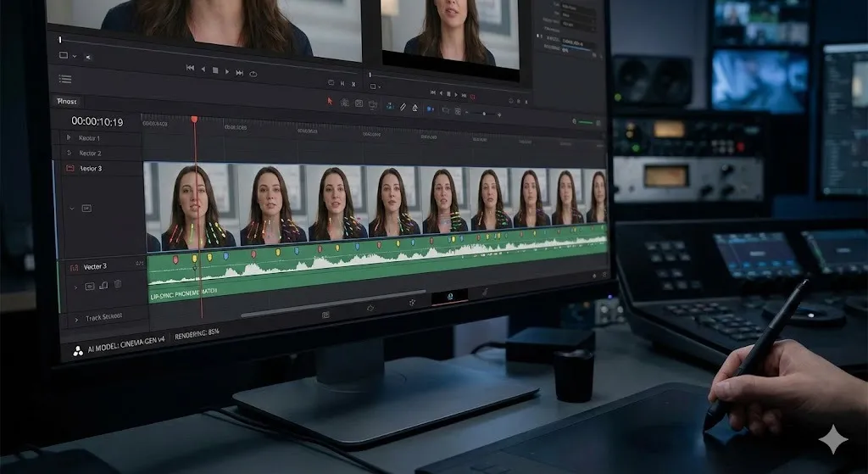Viewport: 868px width, 474px height.
Task: Open the music note page in bottom bar
Action: click(485, 292)
